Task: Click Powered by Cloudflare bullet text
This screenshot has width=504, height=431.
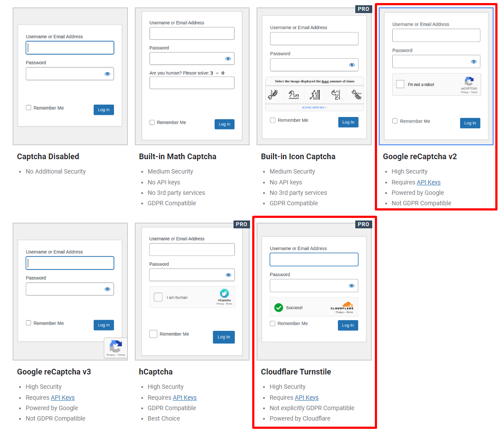Action: pos(300,418)
